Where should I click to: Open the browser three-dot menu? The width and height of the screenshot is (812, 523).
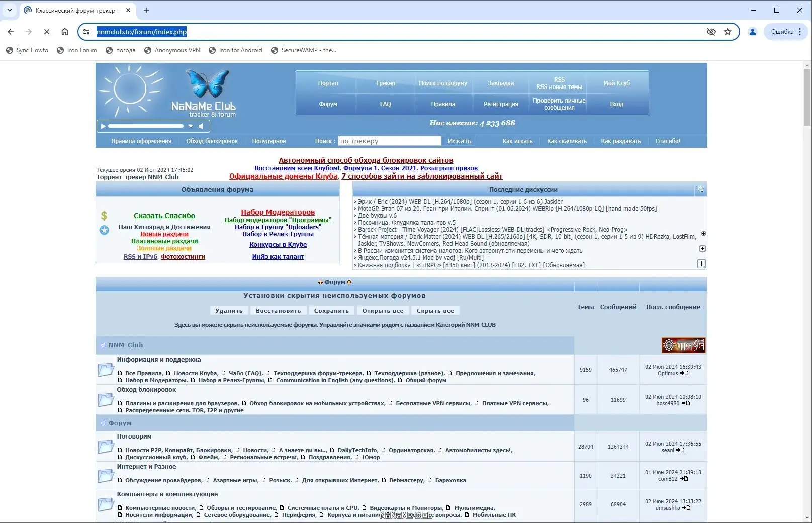coord(800,32)
